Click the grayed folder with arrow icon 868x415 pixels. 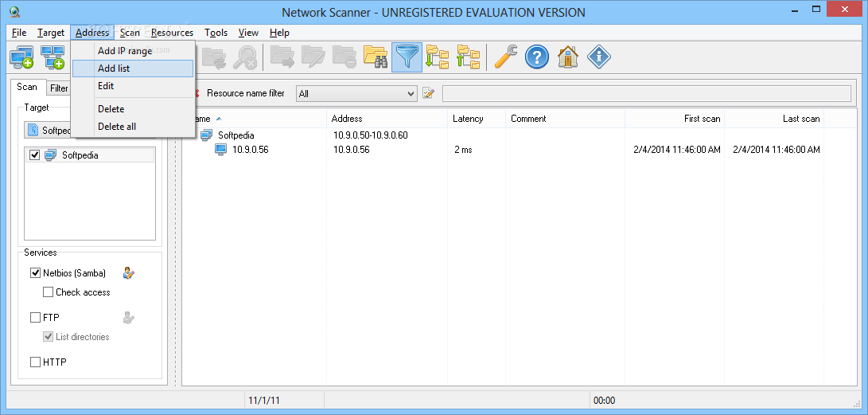click(x=282, y=57)
